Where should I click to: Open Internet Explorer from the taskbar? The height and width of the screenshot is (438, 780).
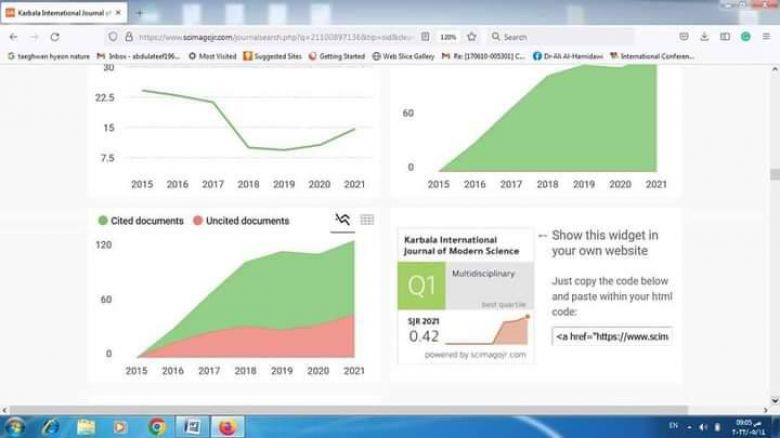pyautogui.click(x=52, y=426)
